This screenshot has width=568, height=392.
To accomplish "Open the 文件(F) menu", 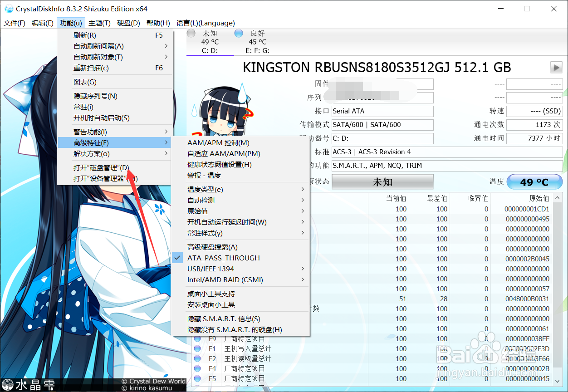I will tap(15, 23).
